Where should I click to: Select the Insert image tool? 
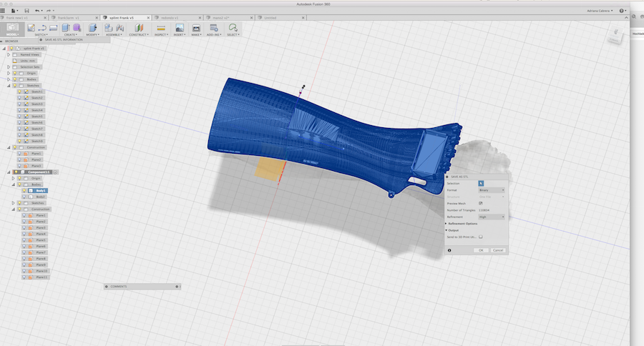point(180,27)
